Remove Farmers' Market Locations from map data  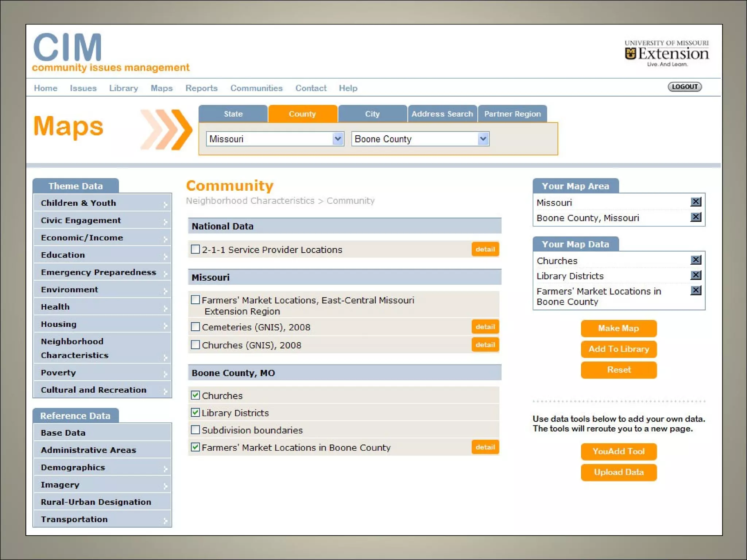(696, 291)
